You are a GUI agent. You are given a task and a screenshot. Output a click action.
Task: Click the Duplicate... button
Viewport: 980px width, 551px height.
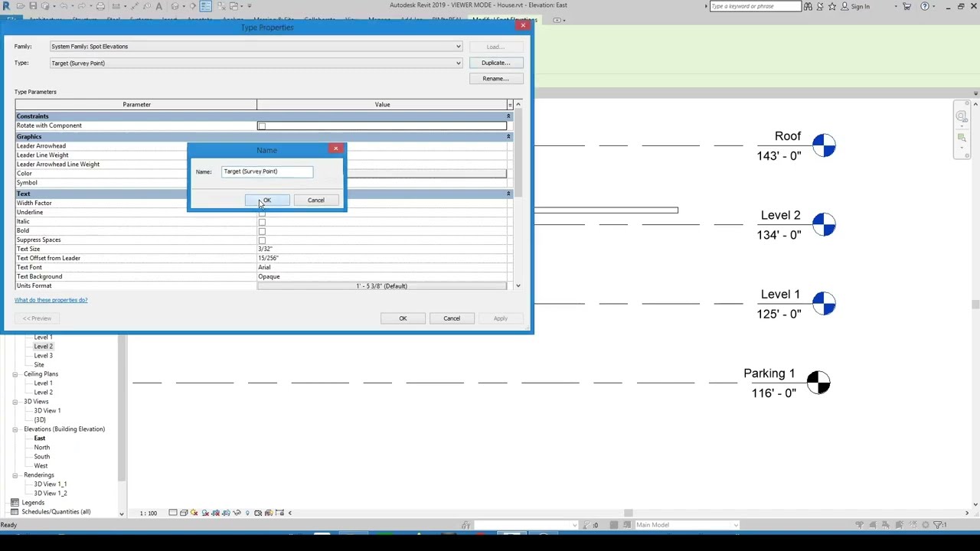496,63
